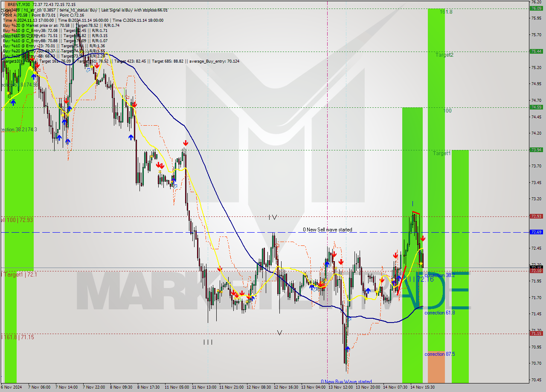Click the 'Target2' level label

pos(444,55)
